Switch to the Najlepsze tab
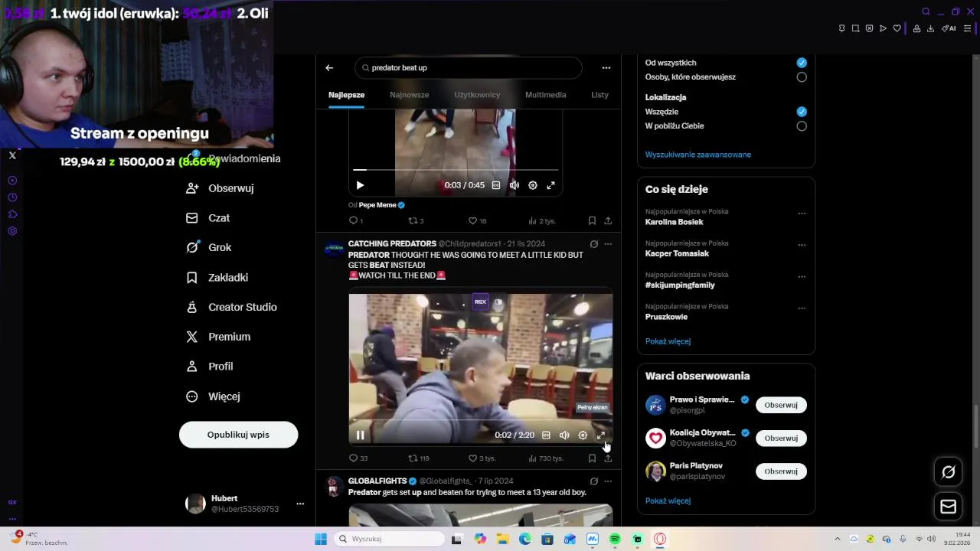The height and width of the screenshot is (551, 980). point(347,95)
